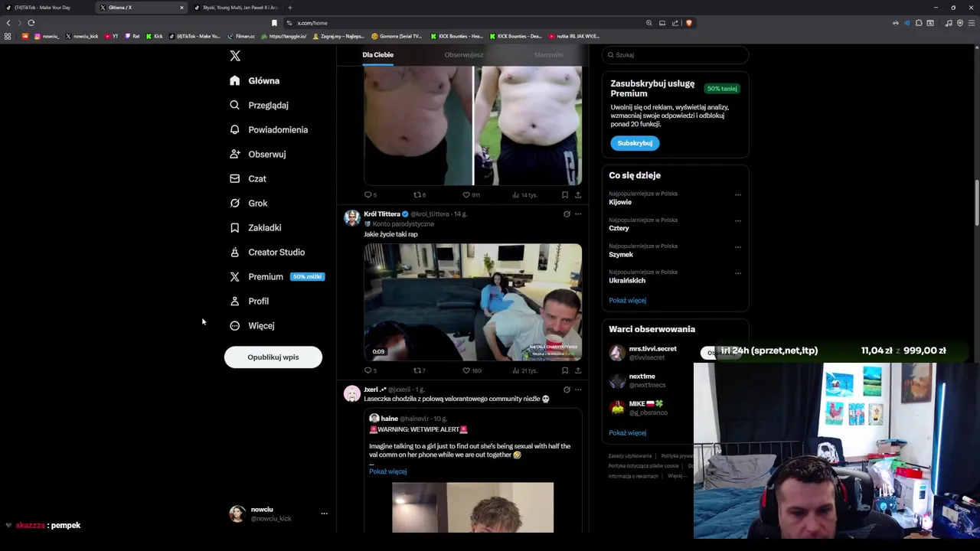Image resolution: width=980 pixels, height=551 pixels.
Task: Click the Szukaj search field
Action: click(x=675, y=55)
